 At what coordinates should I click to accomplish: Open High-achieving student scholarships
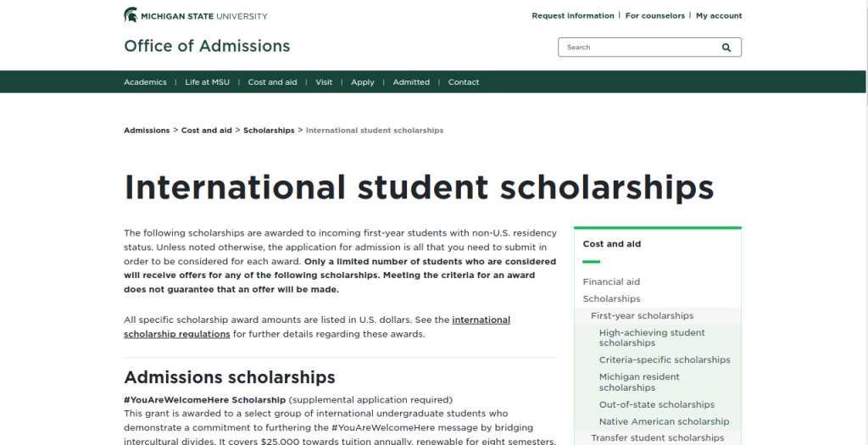(x=652, y=337)
